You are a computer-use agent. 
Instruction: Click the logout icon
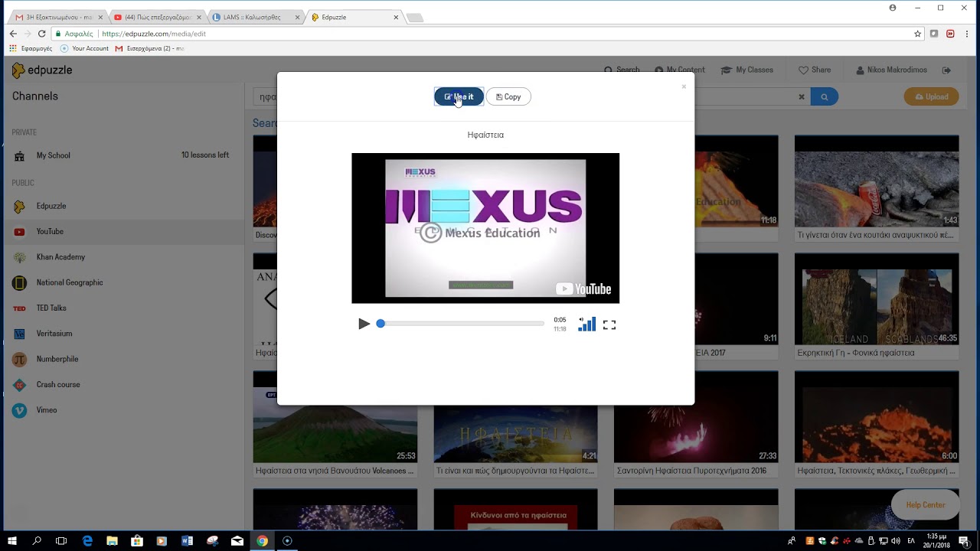947,70
